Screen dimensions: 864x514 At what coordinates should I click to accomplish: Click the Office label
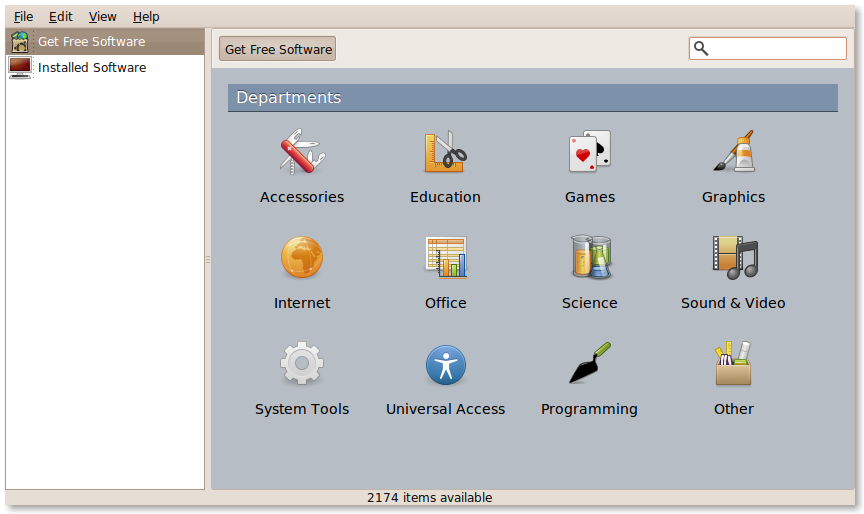445,303
